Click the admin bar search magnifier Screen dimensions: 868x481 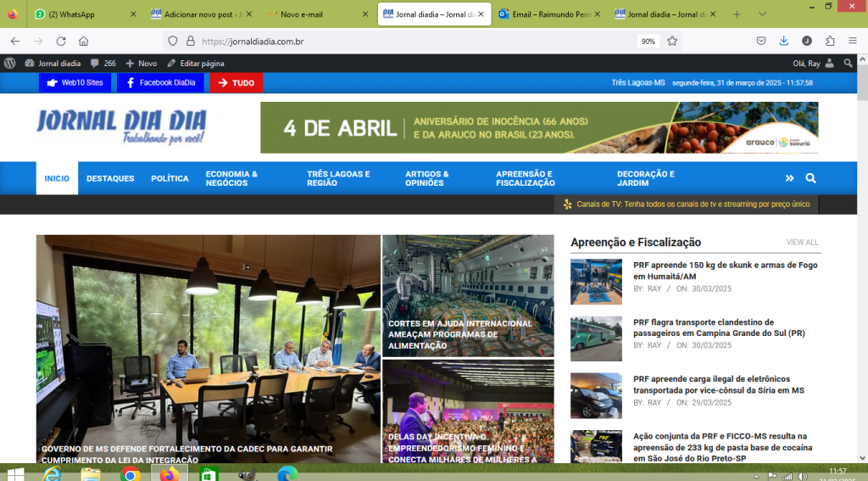click(x=848, y=63)
